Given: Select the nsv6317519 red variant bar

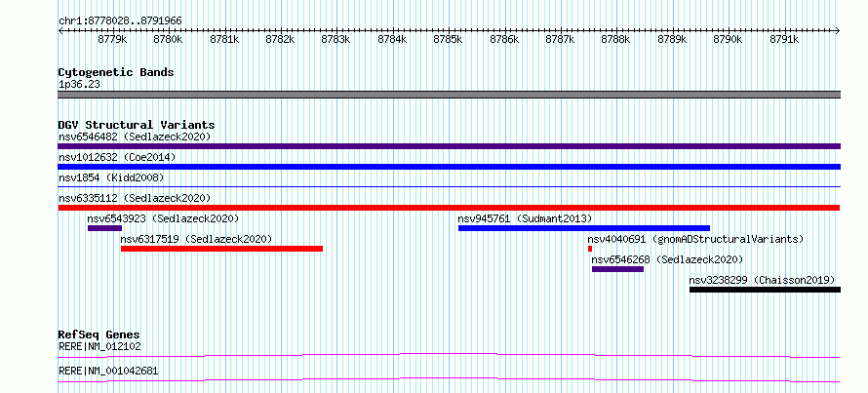Looking at the screenshot, I should [x=221, y=249].
